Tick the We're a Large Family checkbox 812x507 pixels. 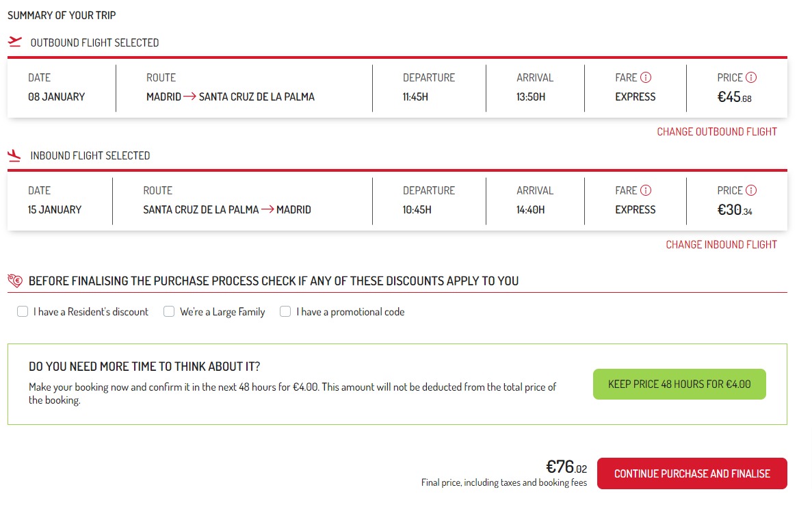(x=169, y=312)
